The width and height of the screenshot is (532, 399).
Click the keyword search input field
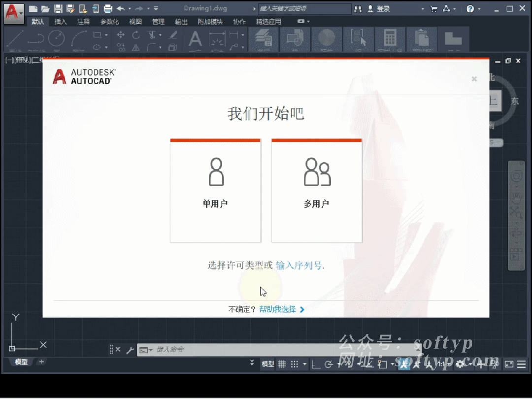pyautogui.click(x=305, y=9)
